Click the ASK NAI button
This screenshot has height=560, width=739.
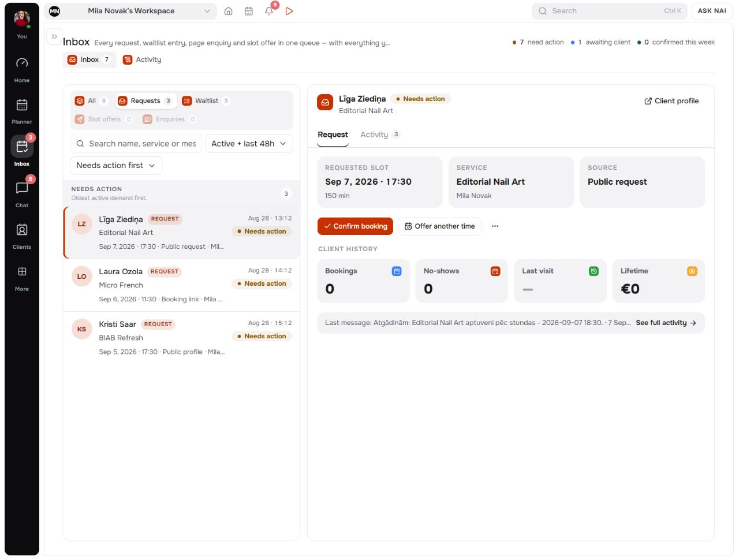tap(712, 11)
